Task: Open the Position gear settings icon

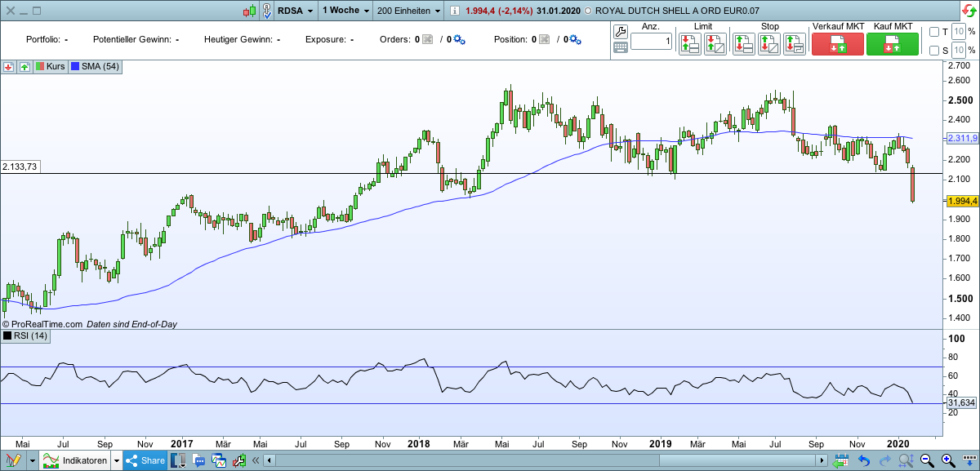Action: point(576,39)
